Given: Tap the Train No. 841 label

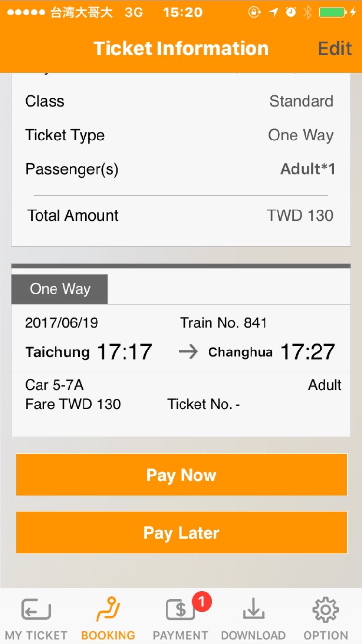Looking at the screenshot, I should [x=223, y=322].
